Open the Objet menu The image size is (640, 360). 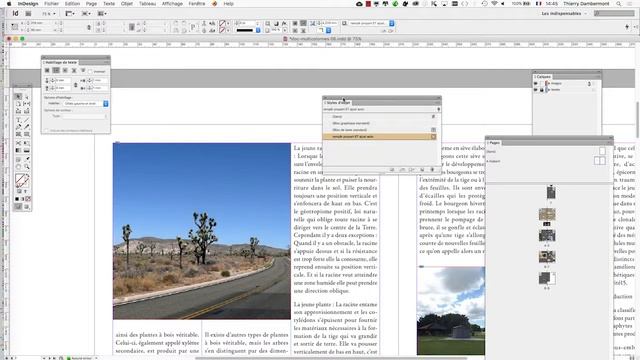click(x=127, y=4)
